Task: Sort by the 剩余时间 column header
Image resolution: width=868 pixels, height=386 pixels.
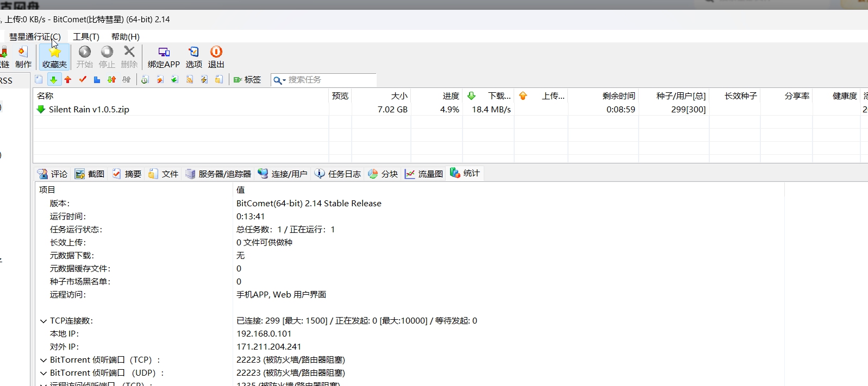Action: point(603,96)
